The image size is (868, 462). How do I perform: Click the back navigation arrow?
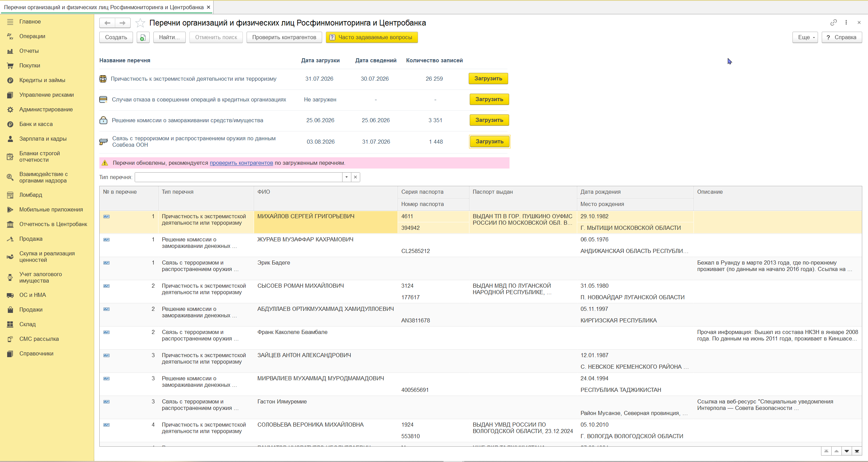pos(107,23)
